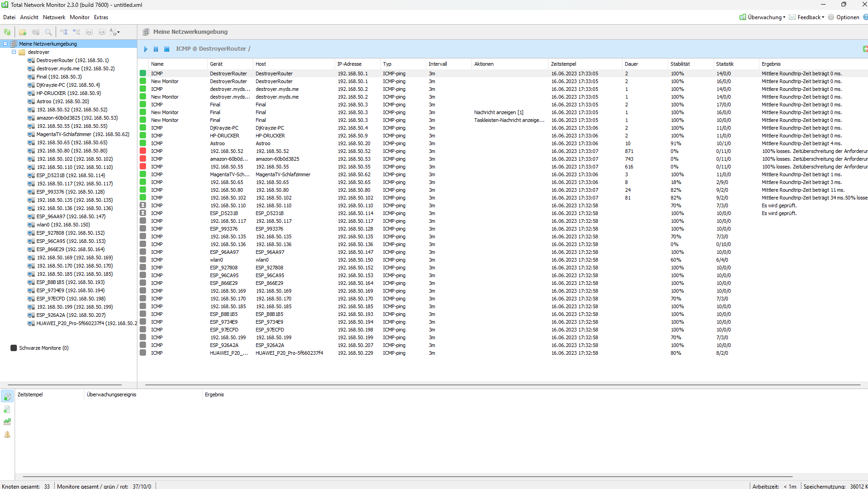Select DestroyerRouter (192.168.50.1) in tree
The height and width of the screenshot is (489, 868).
pyautogui.click(x=73, y=60)
